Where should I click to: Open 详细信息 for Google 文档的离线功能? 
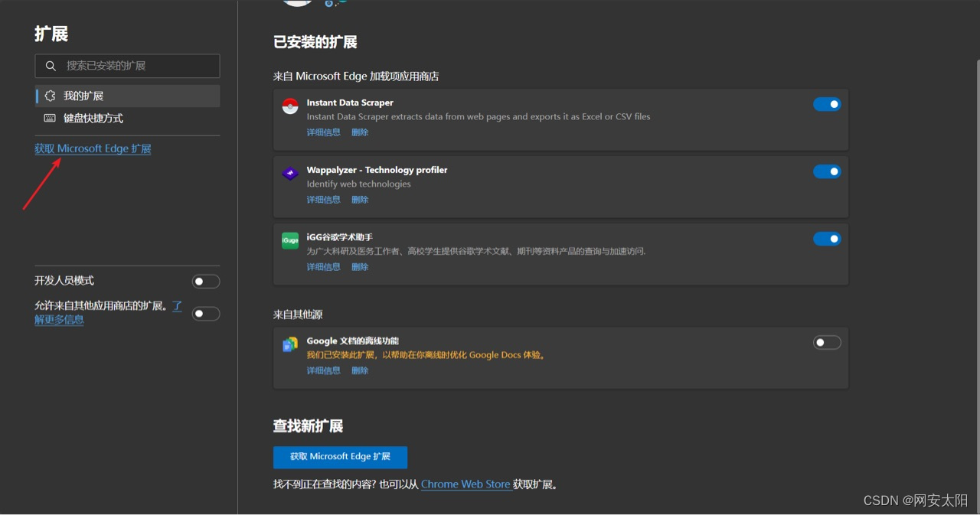click(x=324, y=370)
